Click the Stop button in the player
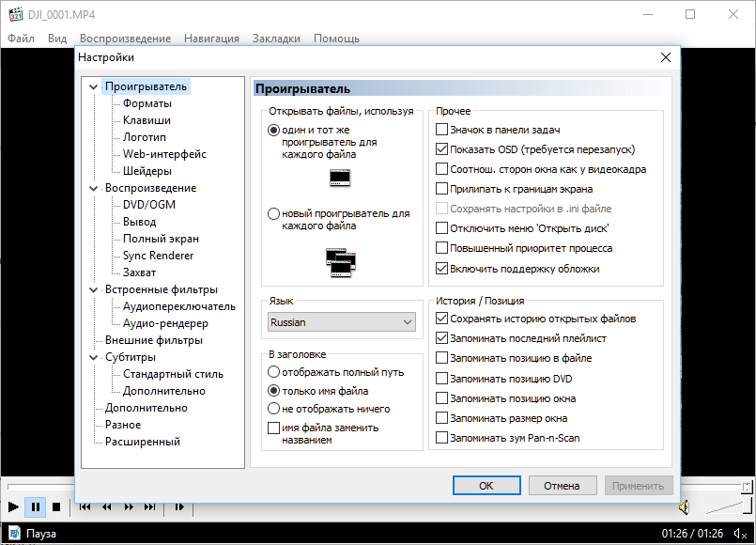This screenshot has height=545, width=756. pos(56,506)
